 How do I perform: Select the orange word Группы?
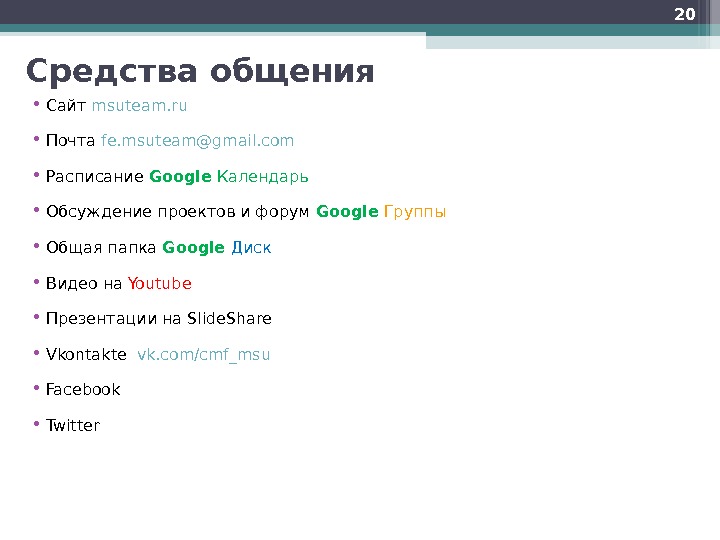click(x=415, y=212)
